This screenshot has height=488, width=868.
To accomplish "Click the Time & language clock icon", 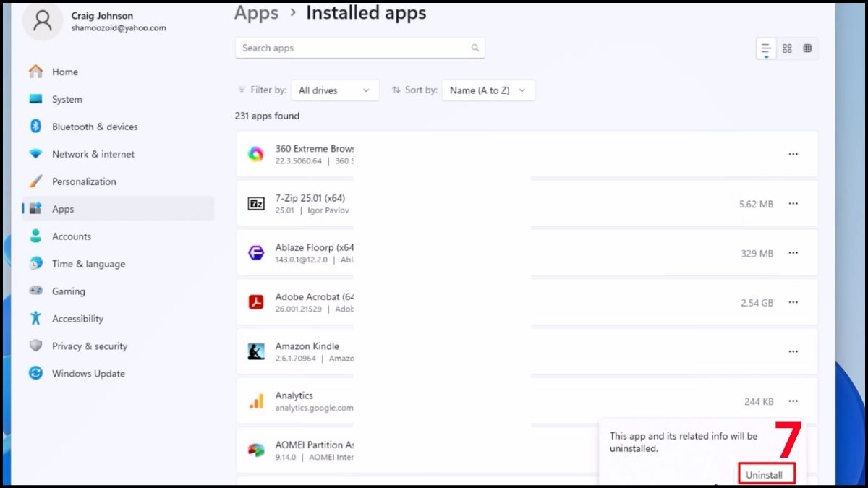I will [x=35, y=264].
